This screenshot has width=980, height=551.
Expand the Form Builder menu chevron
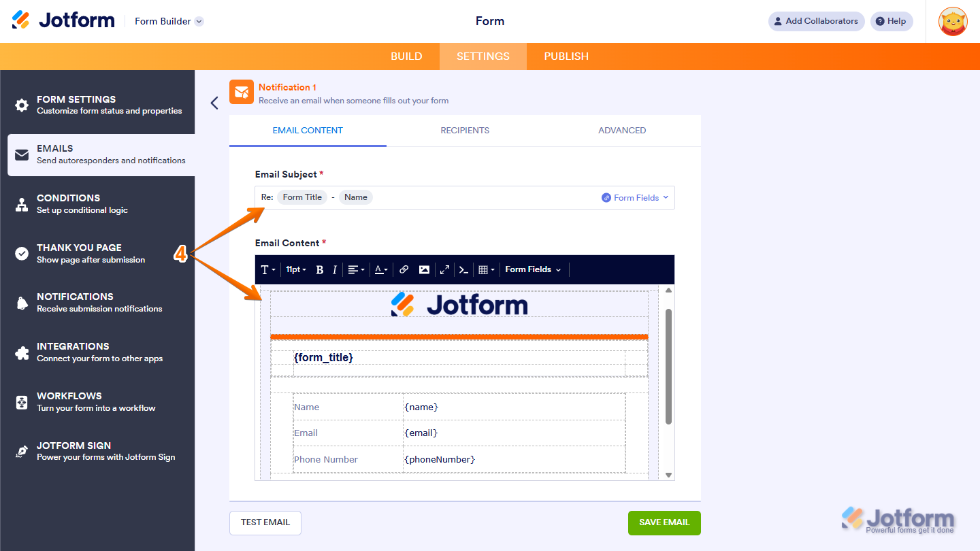(198, 21)
